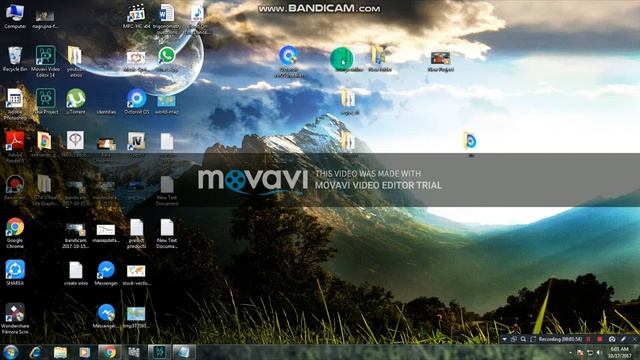Take a screenshot with Bandicam camera icon
Screen dimensions: 640x360
(612, 339)
